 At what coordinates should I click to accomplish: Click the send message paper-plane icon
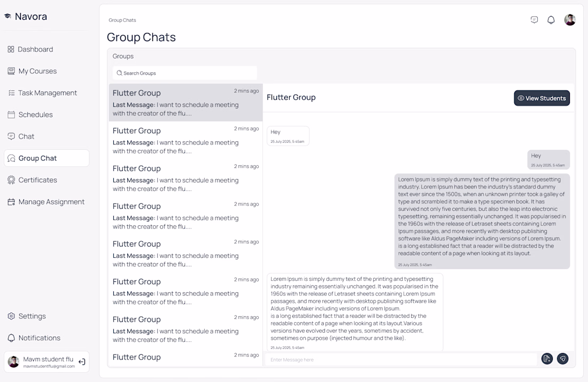pyautogui.click(x=562, y=359)
